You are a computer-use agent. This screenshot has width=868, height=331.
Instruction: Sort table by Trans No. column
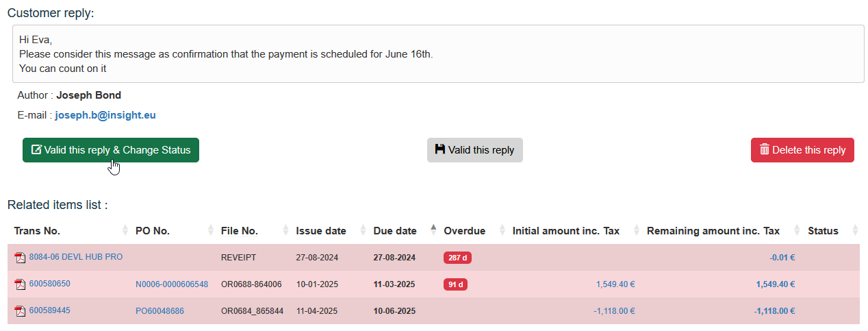point(38,231)
